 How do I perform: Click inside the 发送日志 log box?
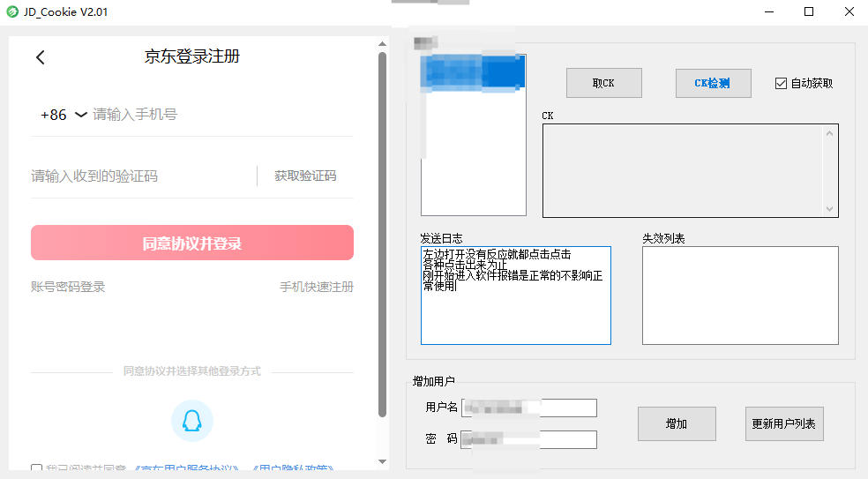click(x=515, y=296)
